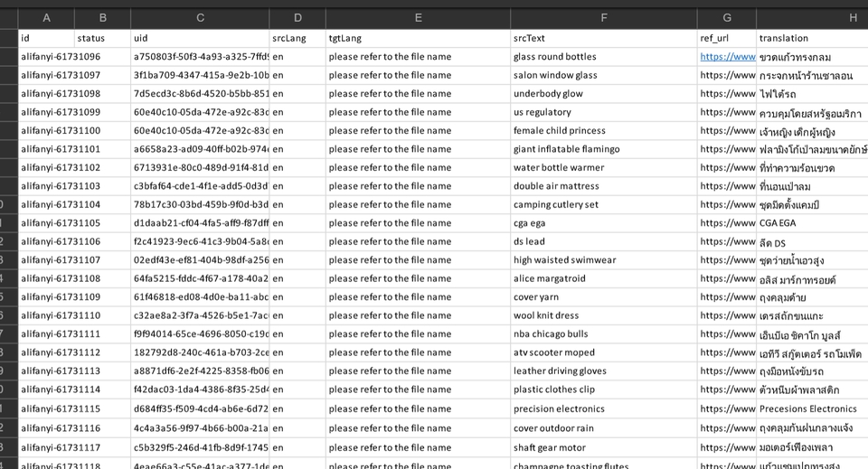Screen dimensions: 868x469
Task: Select uid cell starting with 6713931e
Action: (200, 167)
